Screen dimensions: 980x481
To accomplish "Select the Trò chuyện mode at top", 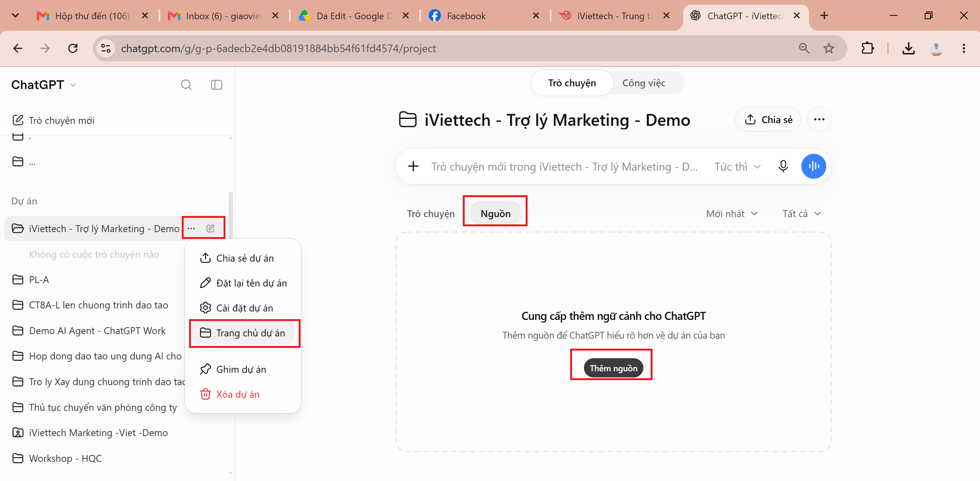I will (572, 83).
